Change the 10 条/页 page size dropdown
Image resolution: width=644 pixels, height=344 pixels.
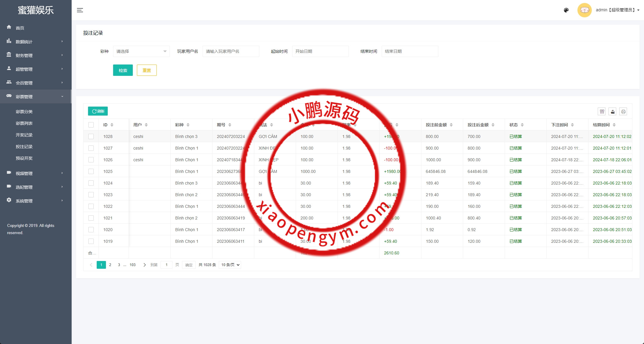coord(230,265)
